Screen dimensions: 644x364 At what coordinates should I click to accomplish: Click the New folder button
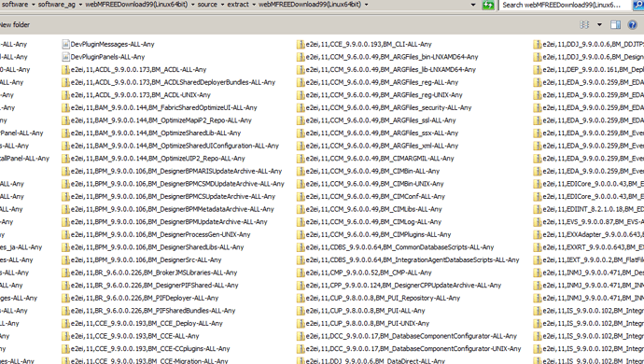click(x=15, y=24)
